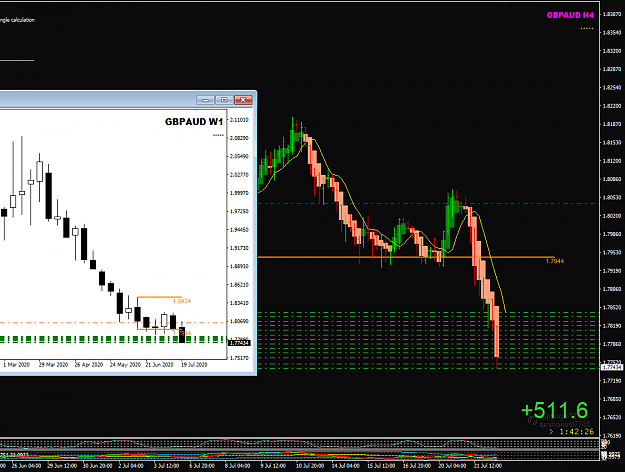Select the orange 1.8424 label on W1 chart
The width and height of the screenshot is (625, 472).
point(182,301)
